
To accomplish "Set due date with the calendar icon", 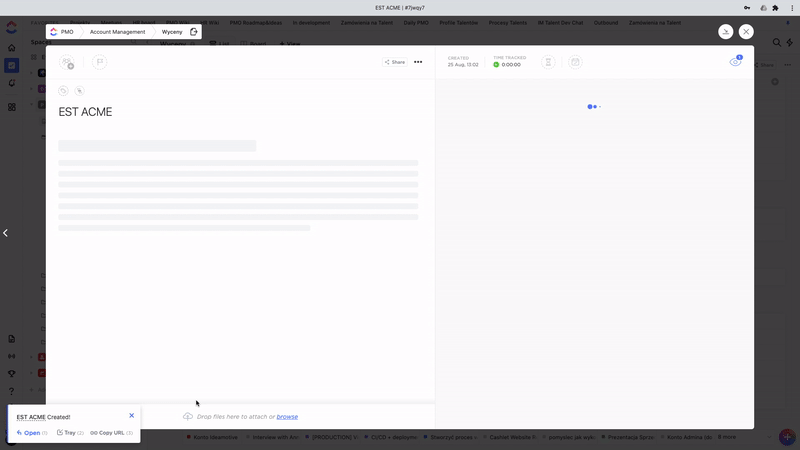I will click(575, 62).
